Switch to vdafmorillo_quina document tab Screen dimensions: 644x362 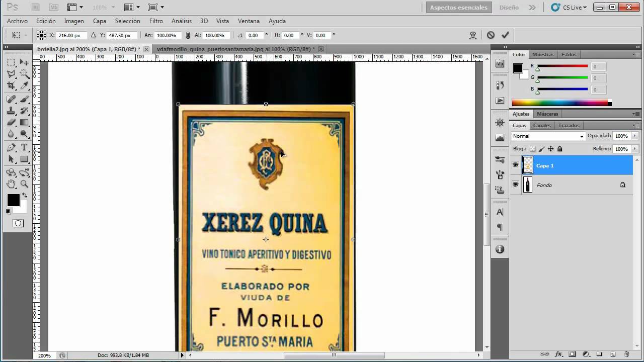pos(235,49)
